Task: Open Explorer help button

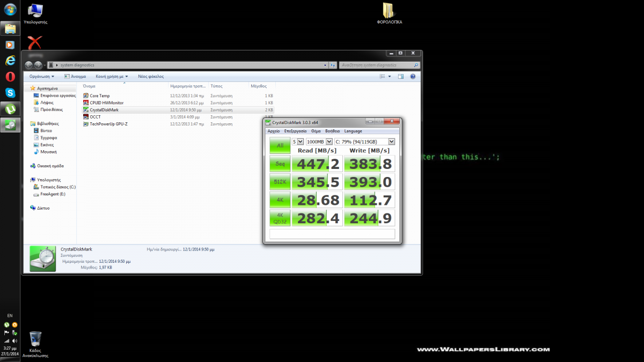Action: [413, 77]
